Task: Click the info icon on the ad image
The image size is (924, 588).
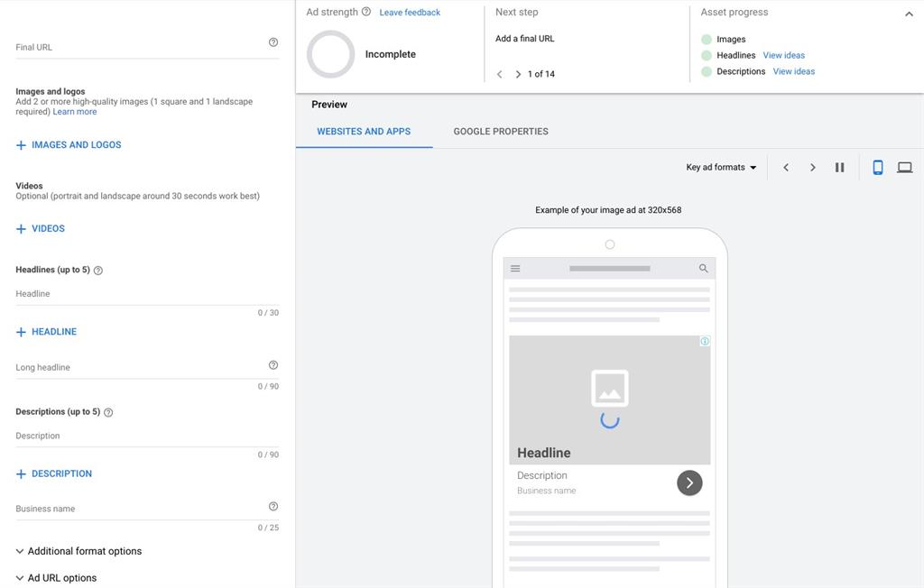Action: point(705,342)
